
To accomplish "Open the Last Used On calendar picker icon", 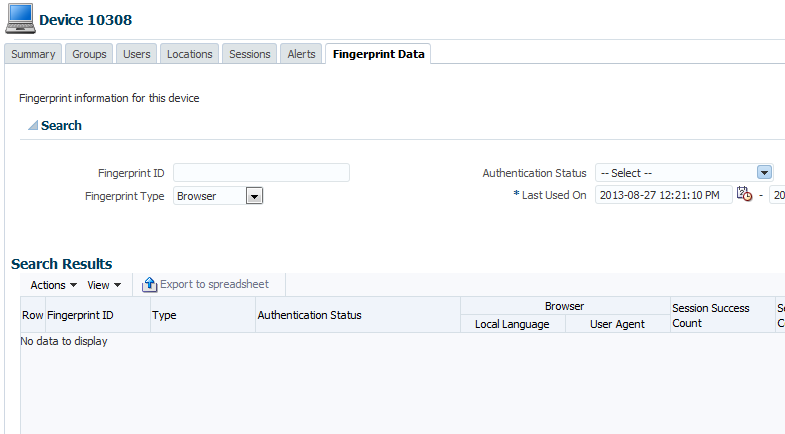I will (744, 194).
